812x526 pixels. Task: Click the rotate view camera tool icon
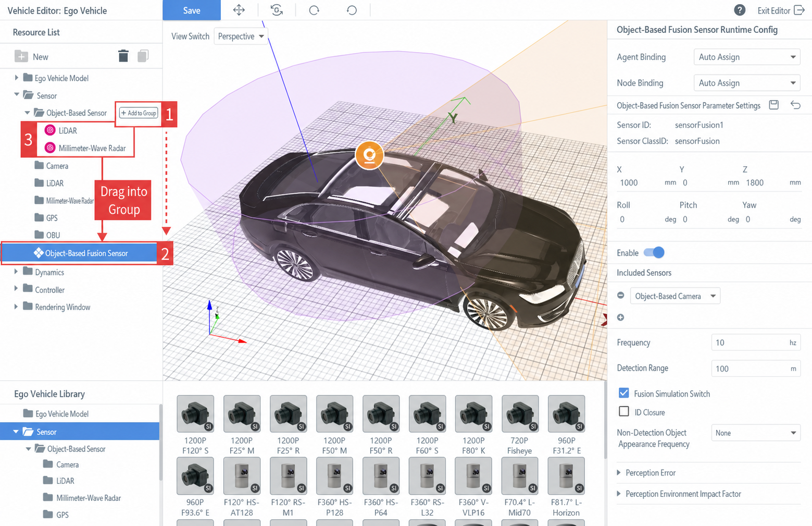coord(277,10)
